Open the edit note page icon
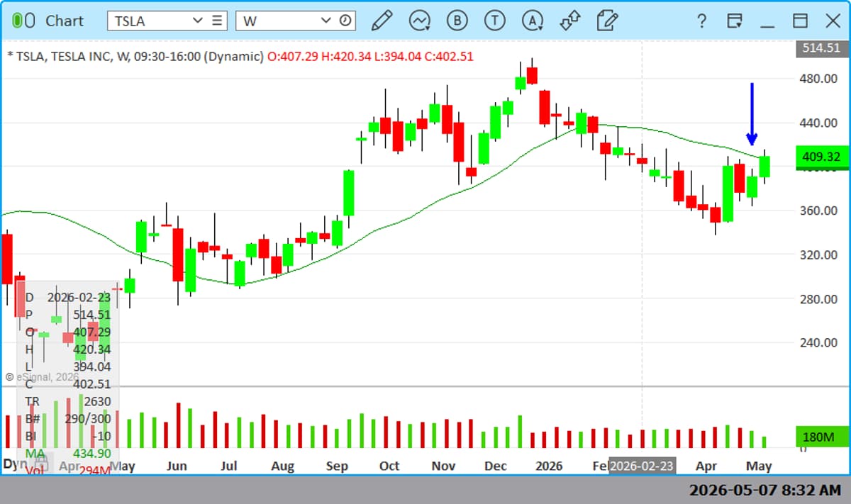Screen dimensions: 851x504 click(607, 21)
